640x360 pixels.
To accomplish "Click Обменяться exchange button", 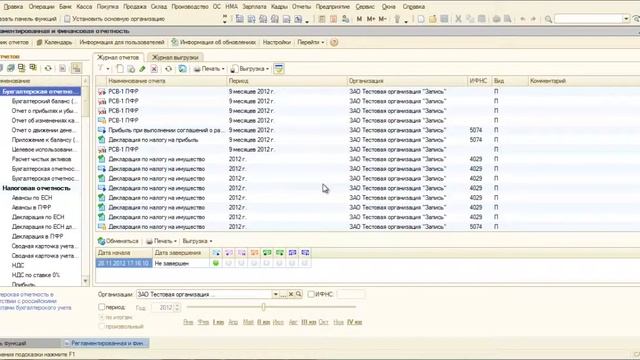I will click(x=118, y=241).
